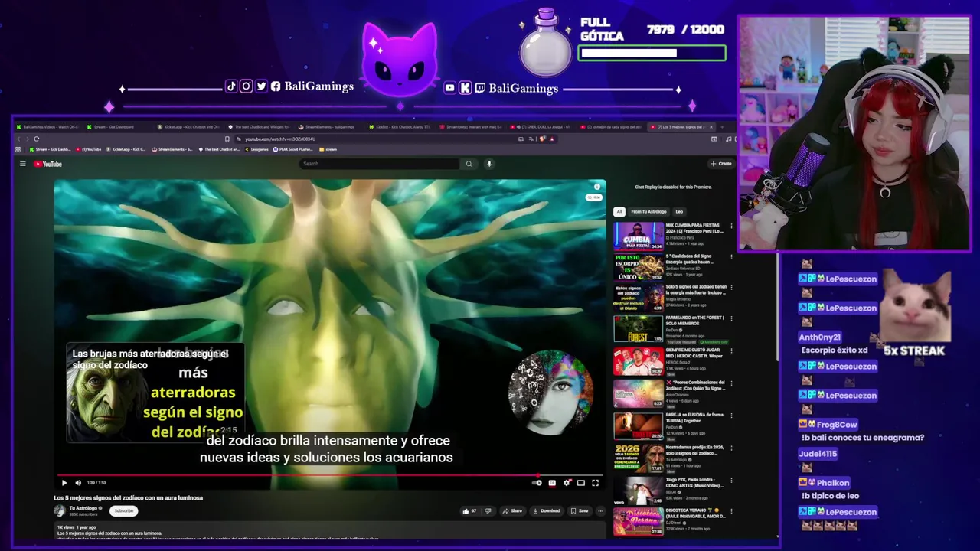980x551 pixels.
Task: Open the player settings gear
Action: pyautogui.click(x=567, y=483)
